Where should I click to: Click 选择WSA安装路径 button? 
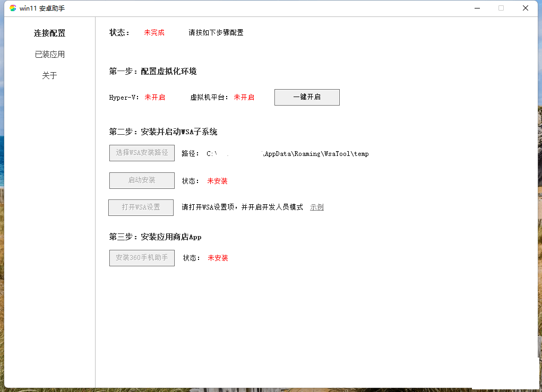click(142, 153)
